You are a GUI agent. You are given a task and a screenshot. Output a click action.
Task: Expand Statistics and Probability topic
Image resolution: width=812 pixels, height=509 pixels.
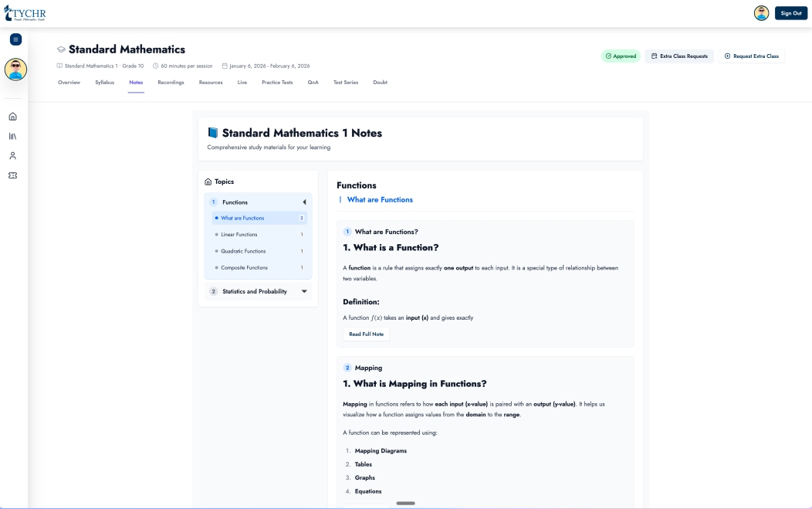(x=304, y=291)
